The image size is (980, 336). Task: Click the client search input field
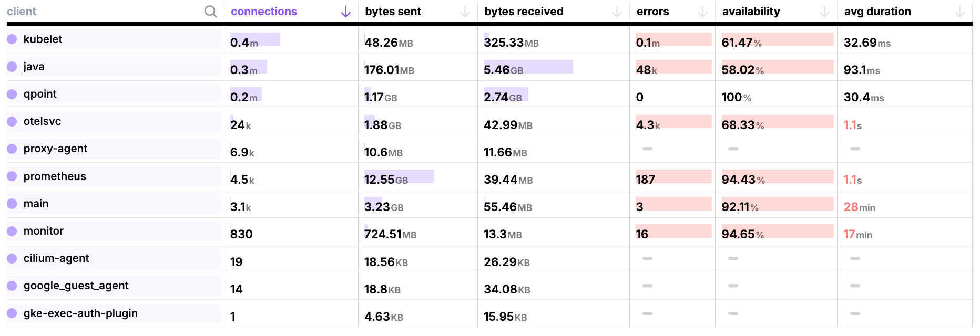(105, 12)
